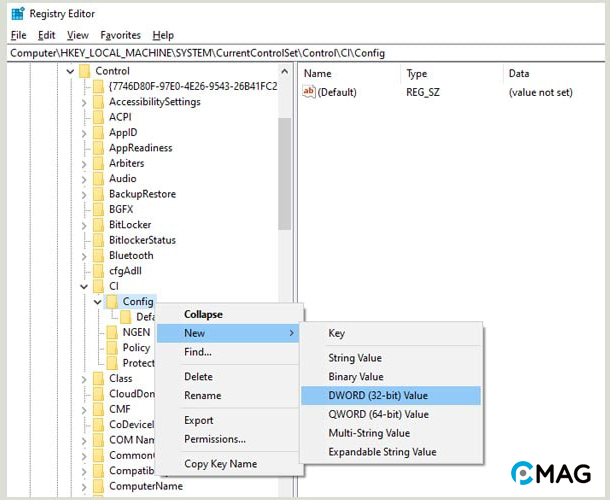Click the Bluetooth folder icon
The image size is (610, 500).
98,256
